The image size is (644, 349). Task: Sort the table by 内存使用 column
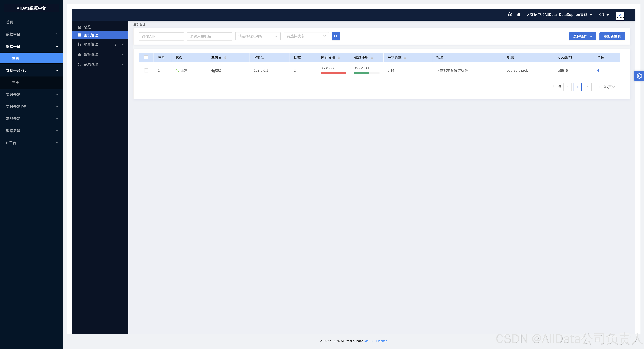coord(339,57)
